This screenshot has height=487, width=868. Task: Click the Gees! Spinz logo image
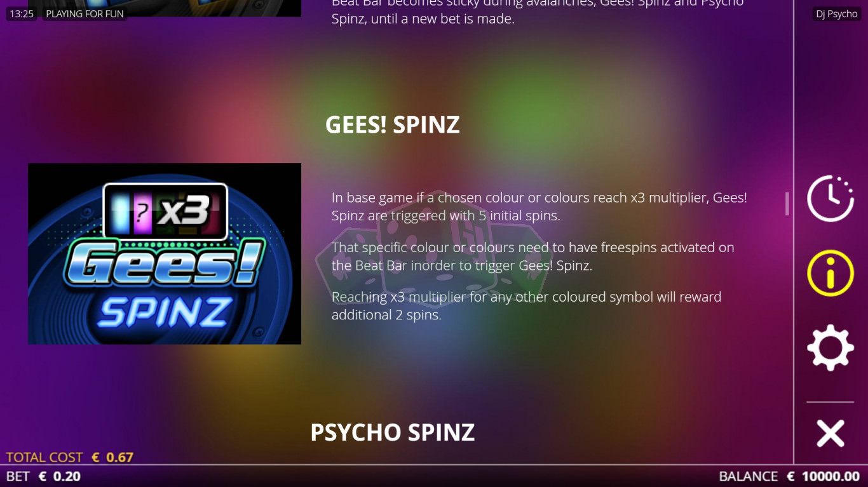[x=165, y=254]
